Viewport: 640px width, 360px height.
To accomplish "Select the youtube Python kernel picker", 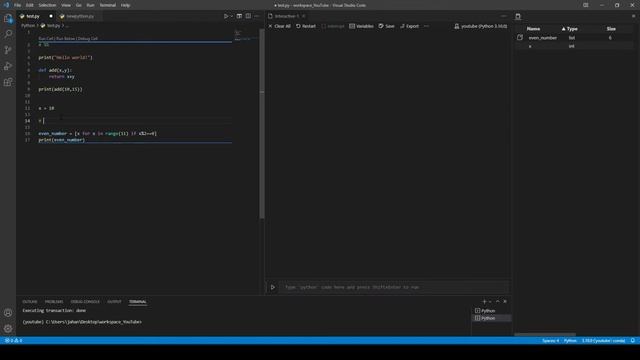I will pyautogui.click(x=480, y=26).
